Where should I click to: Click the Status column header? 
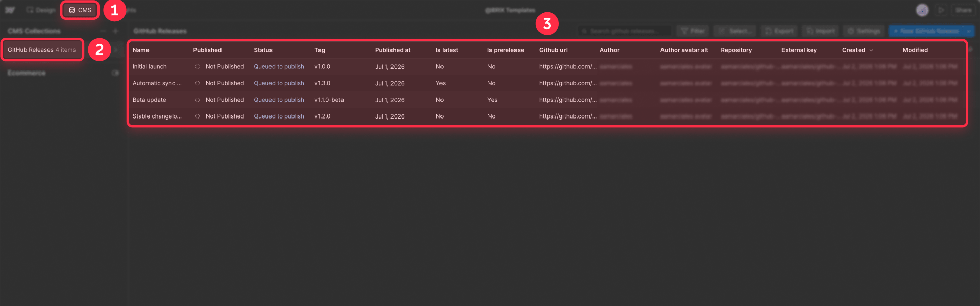point(263,50)
